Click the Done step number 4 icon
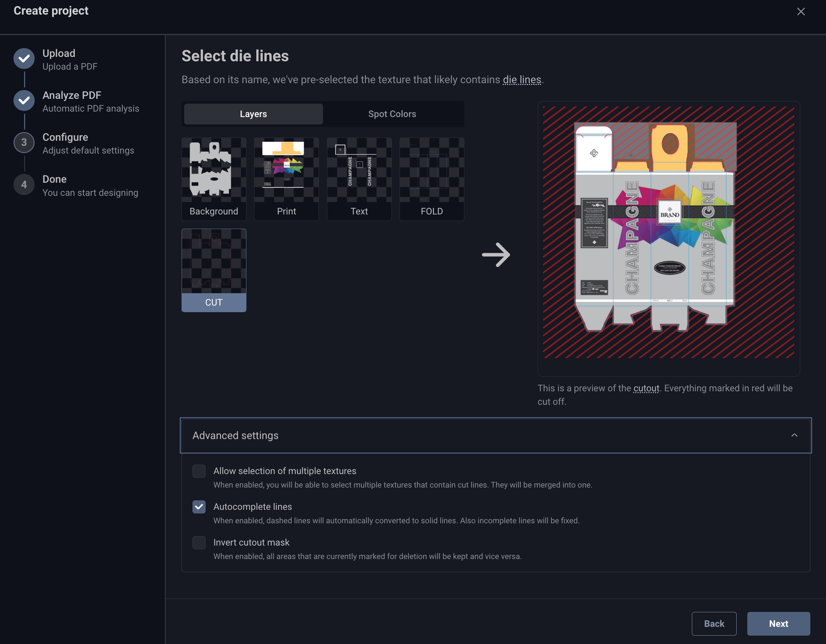This screenshot has height=644, width=826. (24, 185)
